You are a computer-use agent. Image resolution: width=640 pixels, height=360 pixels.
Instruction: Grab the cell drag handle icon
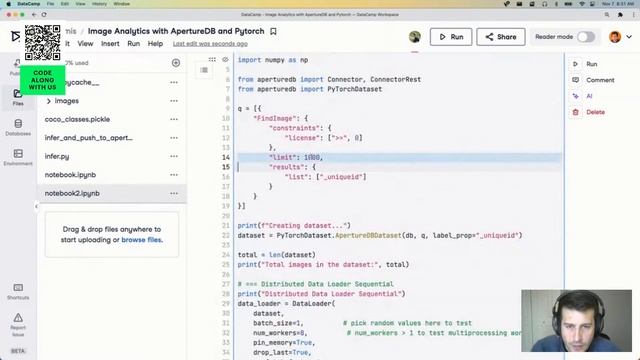pyautogui.click(x=212, y=60)
